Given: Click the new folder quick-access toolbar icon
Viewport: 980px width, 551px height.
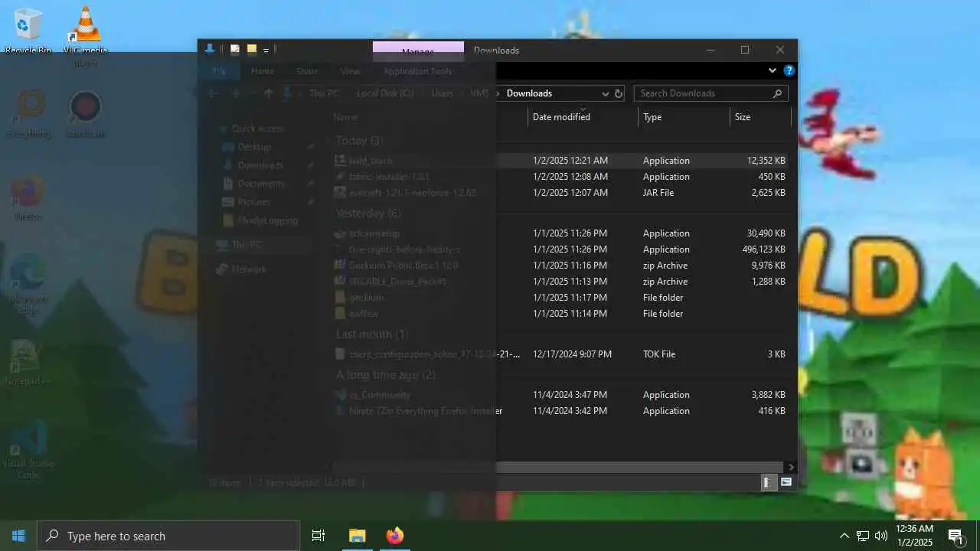Looking at the screenshot, I should click(251, 50).
